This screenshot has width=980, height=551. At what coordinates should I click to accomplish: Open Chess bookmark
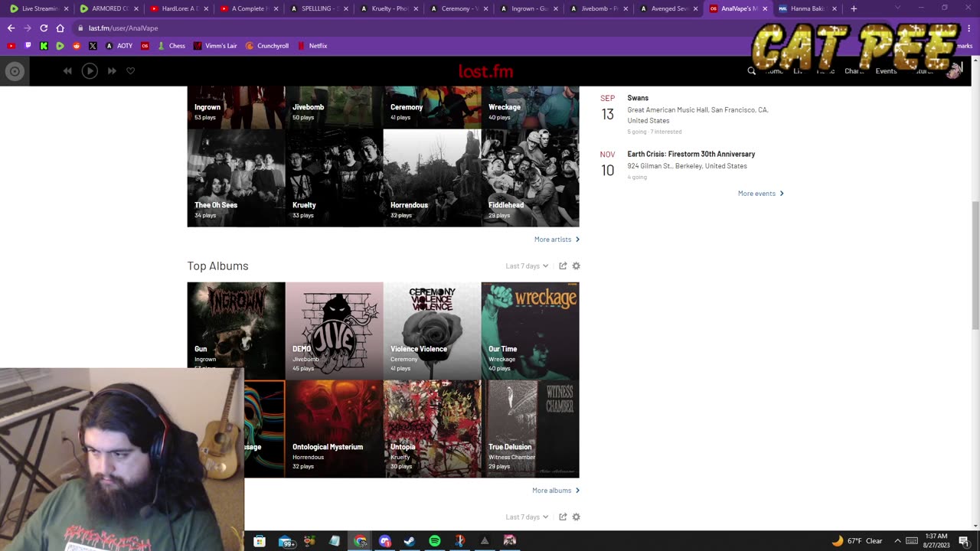(x=171, y=46)
